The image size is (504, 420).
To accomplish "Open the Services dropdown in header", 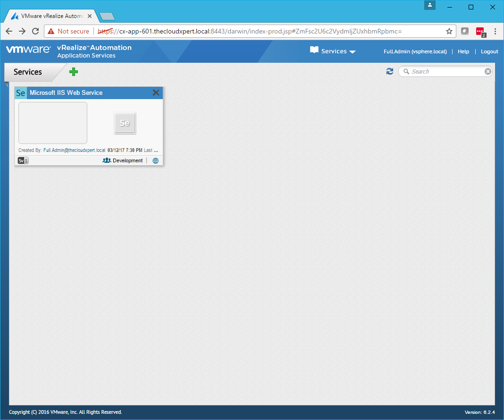I will pyautogui.click(x=333, y=51).
